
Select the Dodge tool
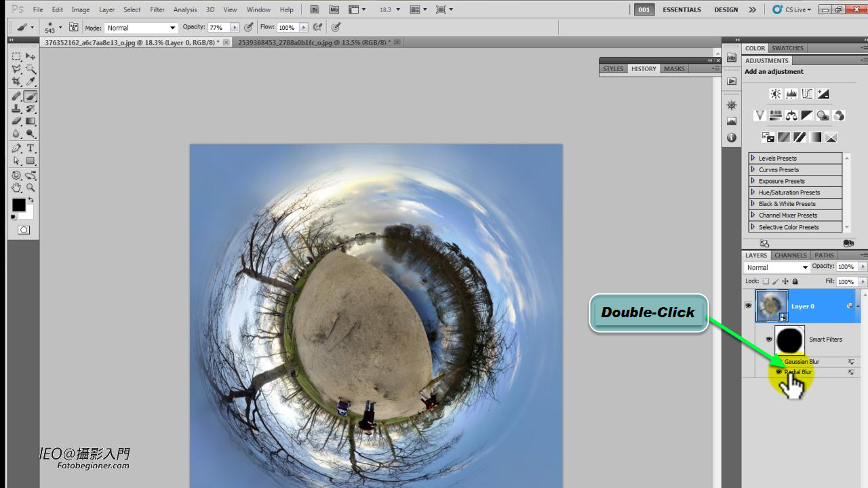[x=31, y=134]
